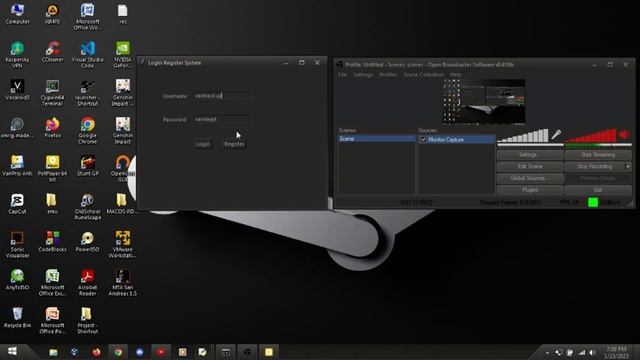Open the taskbar clock and date
The height and width of the screenshot is (360, 640).
[616, 353]
